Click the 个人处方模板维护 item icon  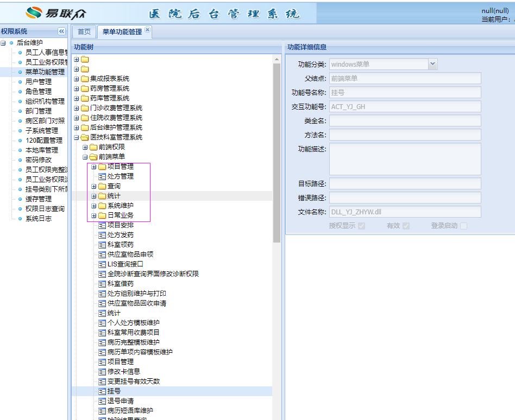tap(102, 323)
